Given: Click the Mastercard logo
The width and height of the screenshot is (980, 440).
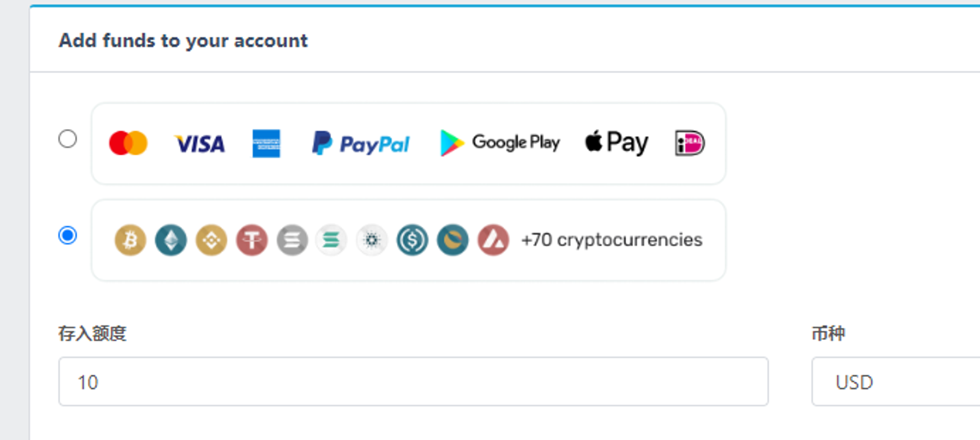Looking at the screenshot, I should [128, 143].
